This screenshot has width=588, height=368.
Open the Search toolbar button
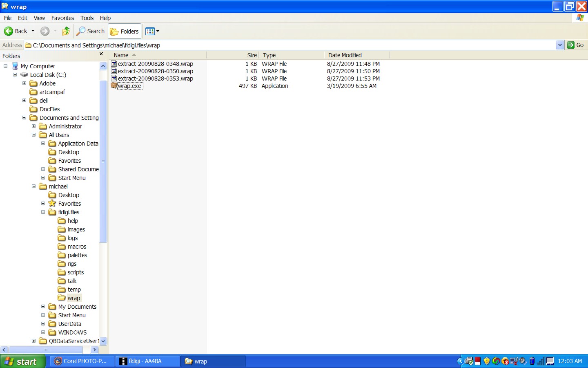click(x=91, y=31)
